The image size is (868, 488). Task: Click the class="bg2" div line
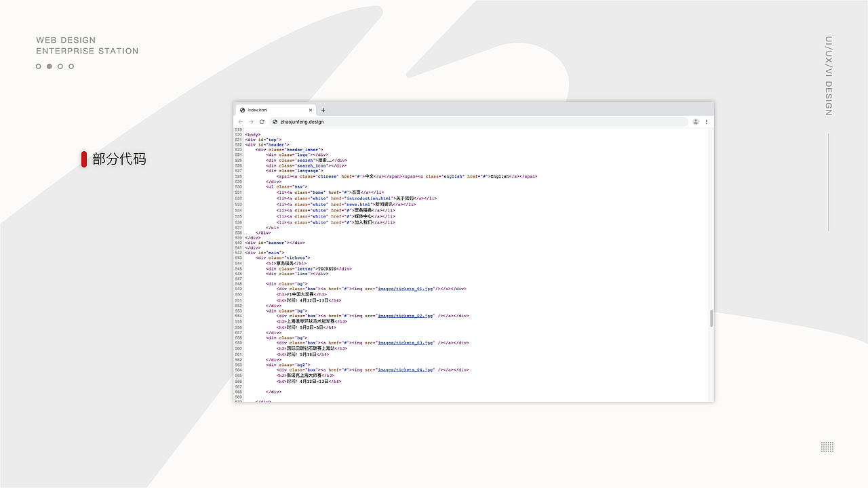tap(288, 365)
